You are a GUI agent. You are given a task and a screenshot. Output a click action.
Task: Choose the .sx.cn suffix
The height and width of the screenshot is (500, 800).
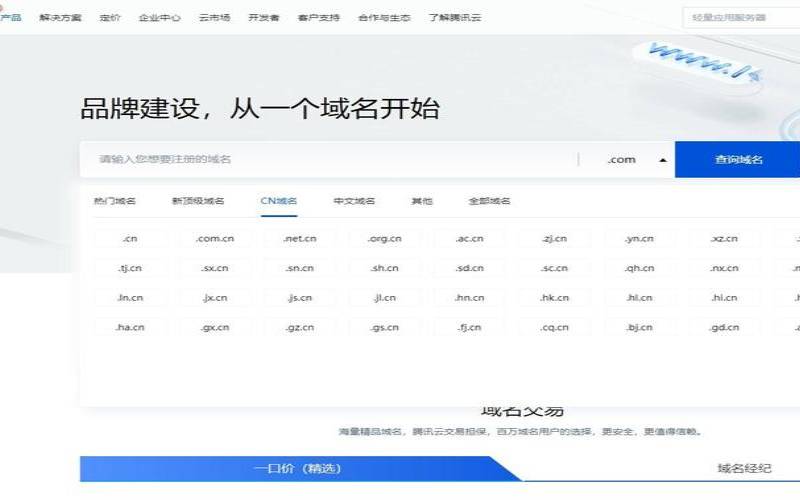215,268
